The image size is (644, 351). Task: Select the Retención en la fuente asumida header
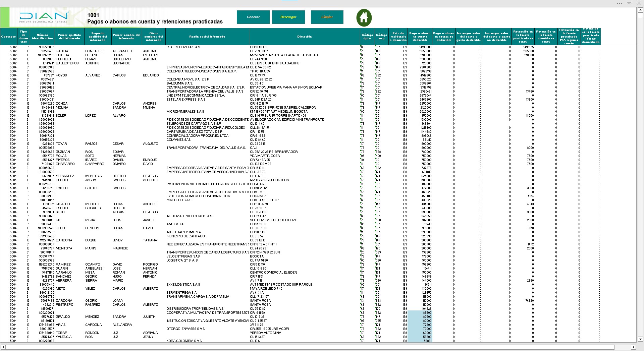pyautogui.click(x=546, y=37)
